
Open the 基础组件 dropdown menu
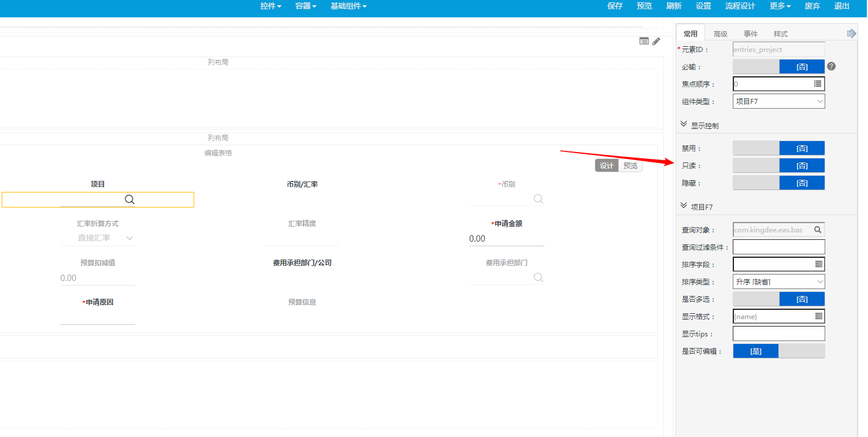[348, 6]
